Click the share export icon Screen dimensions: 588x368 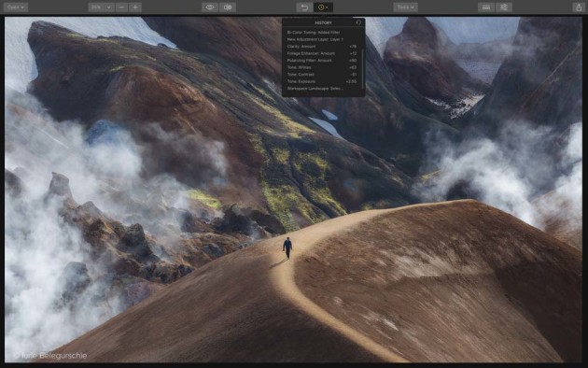pyautogui.click(x=579, y=7)
